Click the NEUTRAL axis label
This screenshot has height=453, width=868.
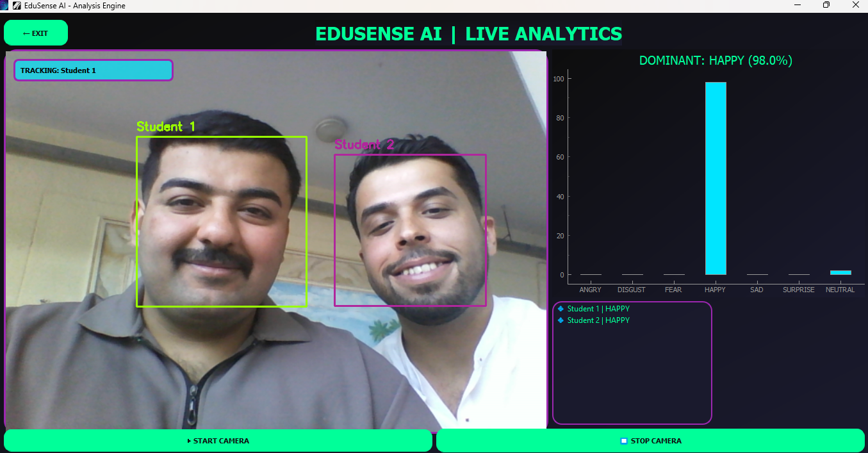(840, 290)
